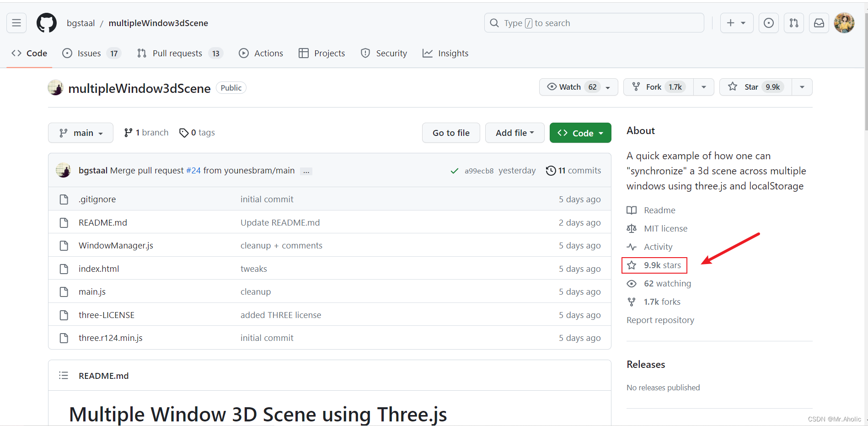Open the README outline list icon

click(64, 375)
